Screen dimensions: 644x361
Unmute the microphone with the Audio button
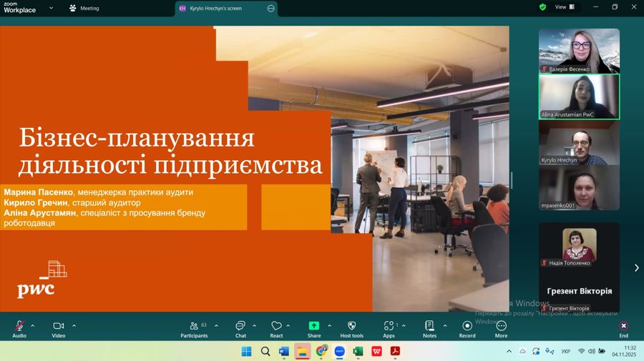coord(19,327)
